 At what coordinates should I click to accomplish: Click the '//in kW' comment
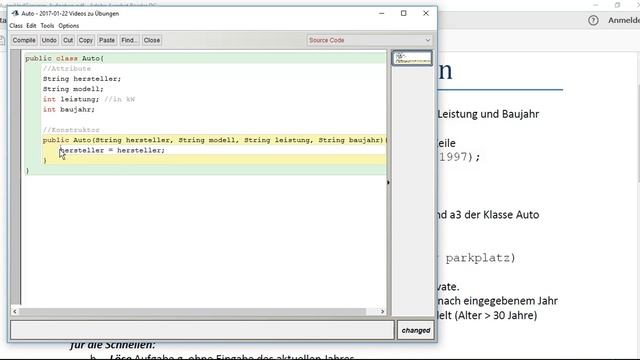119,99
